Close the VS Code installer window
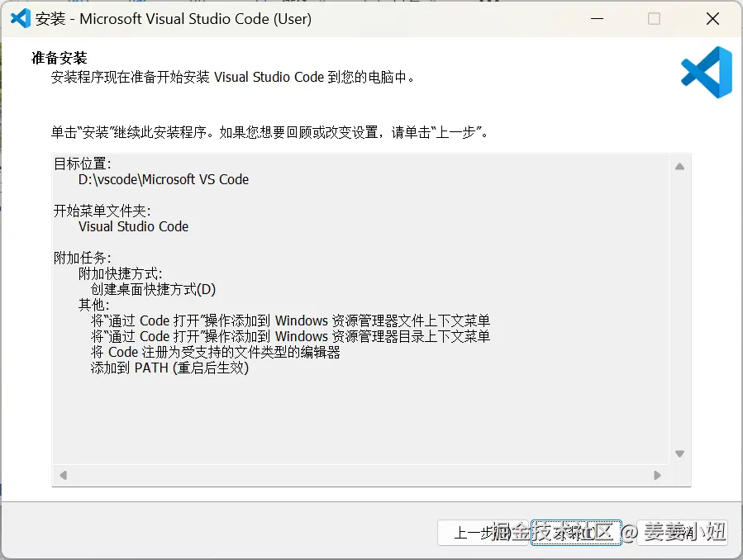 click(x=712, y=18)
